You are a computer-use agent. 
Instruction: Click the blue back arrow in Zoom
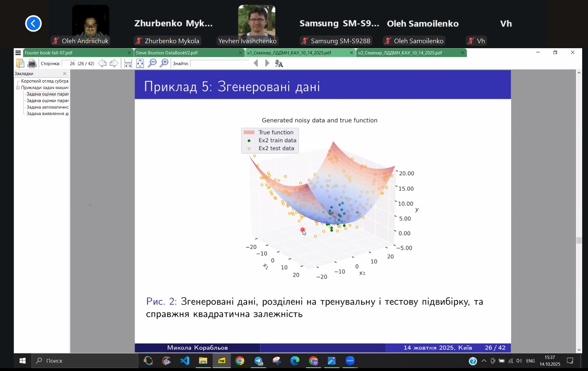point(33,23)
